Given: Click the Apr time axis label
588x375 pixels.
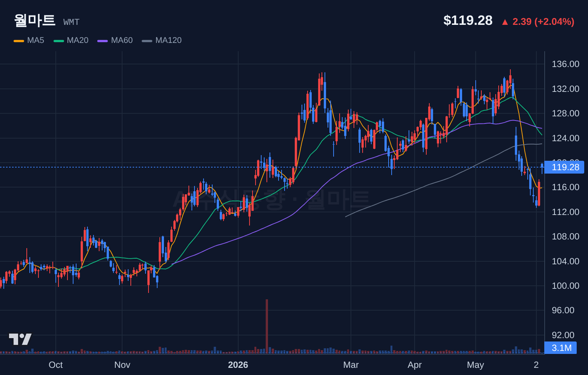Looking at the screenshot, I should click(x=415, y=365).
